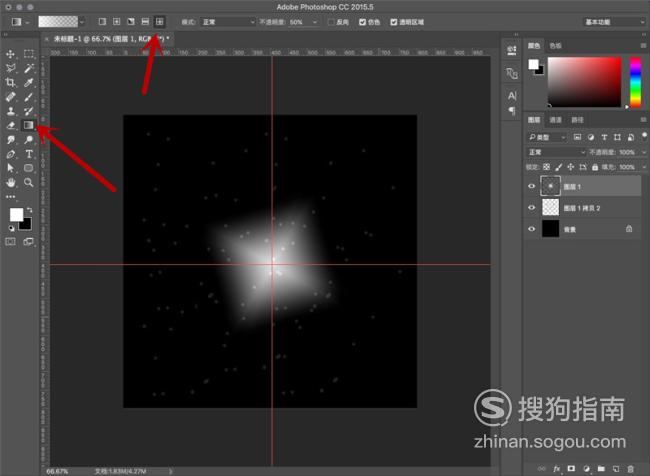Lock layer position
Image resolution: width=650 pixels, height=476 pixels.
(x=570, y=167)
